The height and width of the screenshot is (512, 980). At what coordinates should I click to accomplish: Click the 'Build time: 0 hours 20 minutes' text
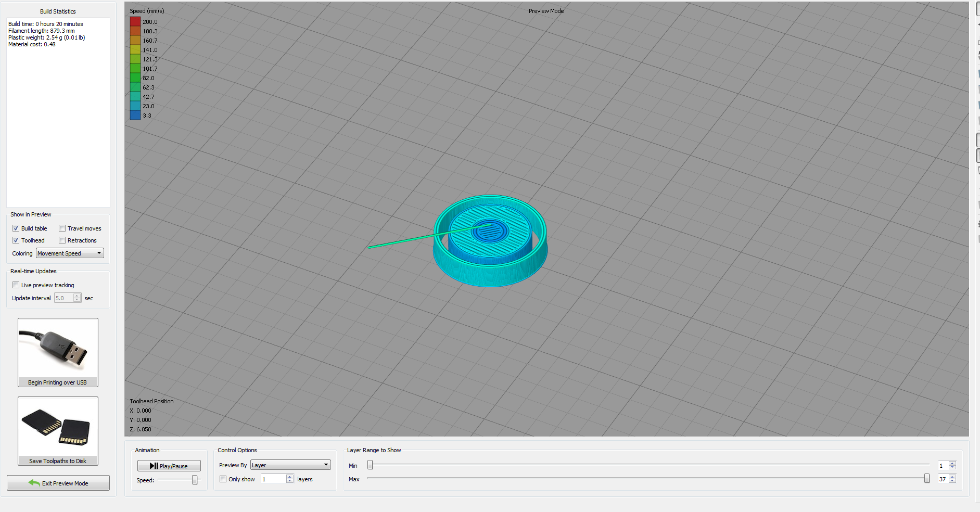pos(46,24)
